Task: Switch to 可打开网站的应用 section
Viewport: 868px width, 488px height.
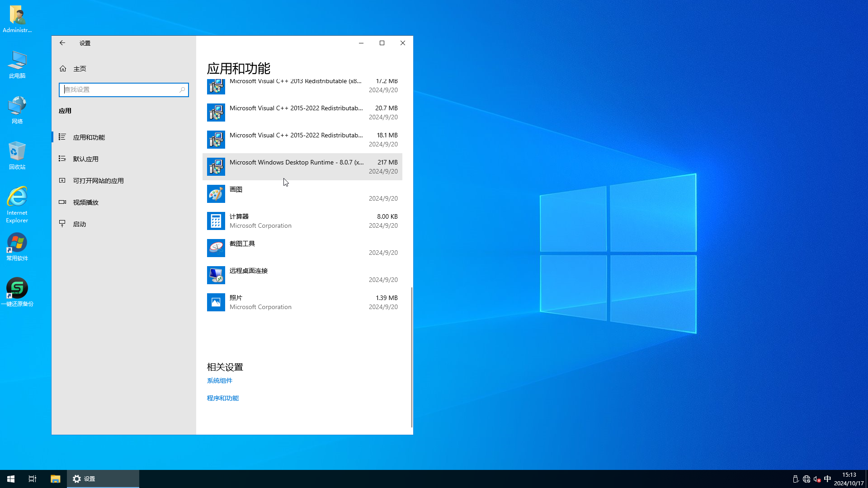Action: 124,180
